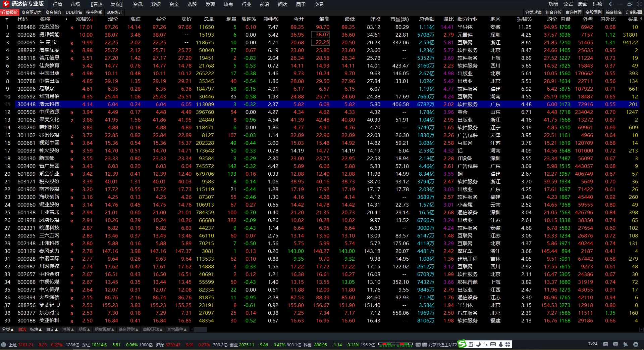Click the 上证 index value 3101.21
This screenshot has height=350, width=644.
(x=26, y=345)
